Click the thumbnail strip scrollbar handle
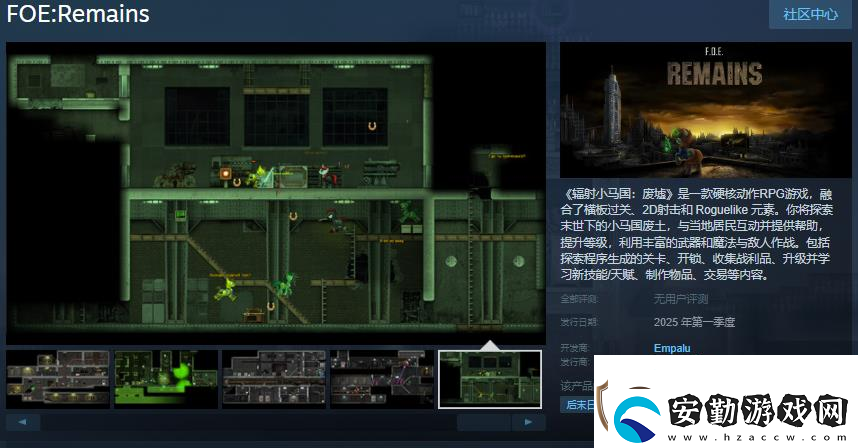858x448 pixels. (x=484, y=422)
